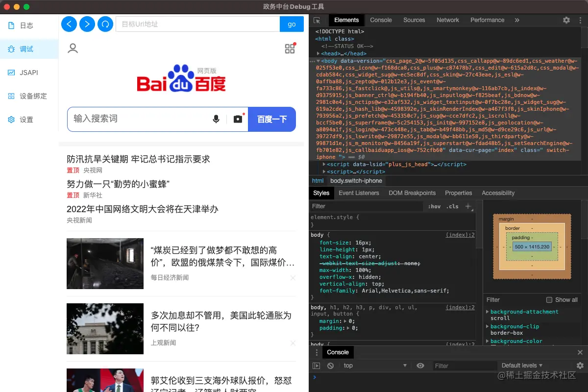Go back with the left arrow button
588x392 pixels.
pyautogui.click(x=69, y=24)
